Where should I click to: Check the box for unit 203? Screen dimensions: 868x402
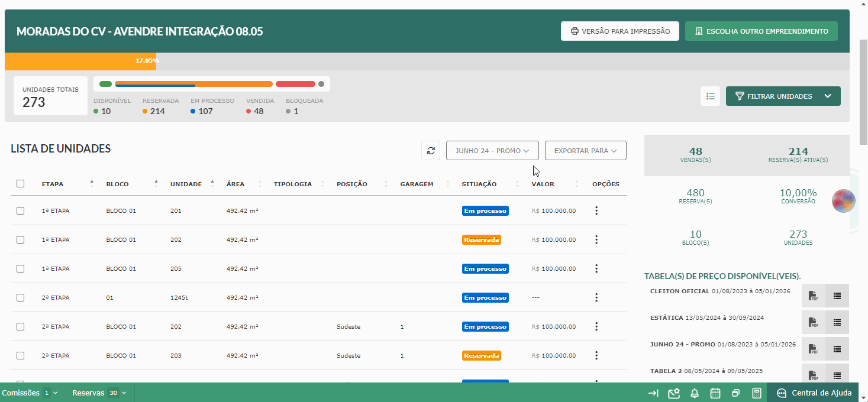[21, 355]
